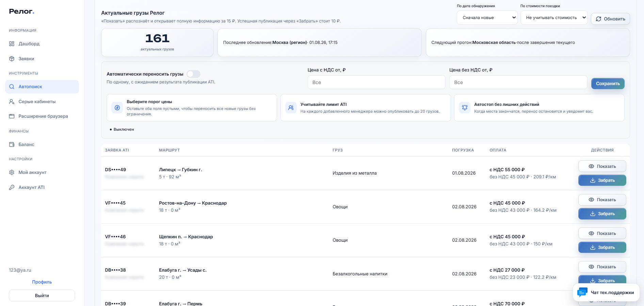
Task: Click the refresh arrows icon on Обновить
Action: click(598, 19)
